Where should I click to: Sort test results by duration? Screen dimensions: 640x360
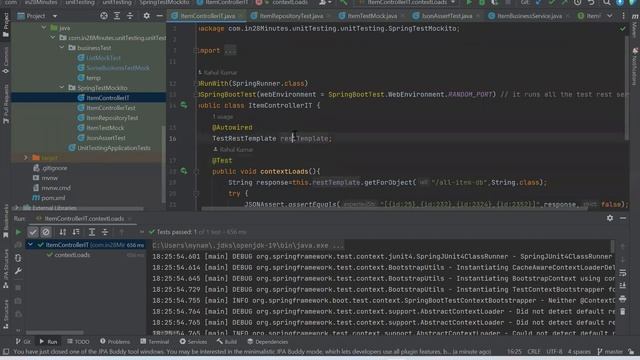[76, 232]
